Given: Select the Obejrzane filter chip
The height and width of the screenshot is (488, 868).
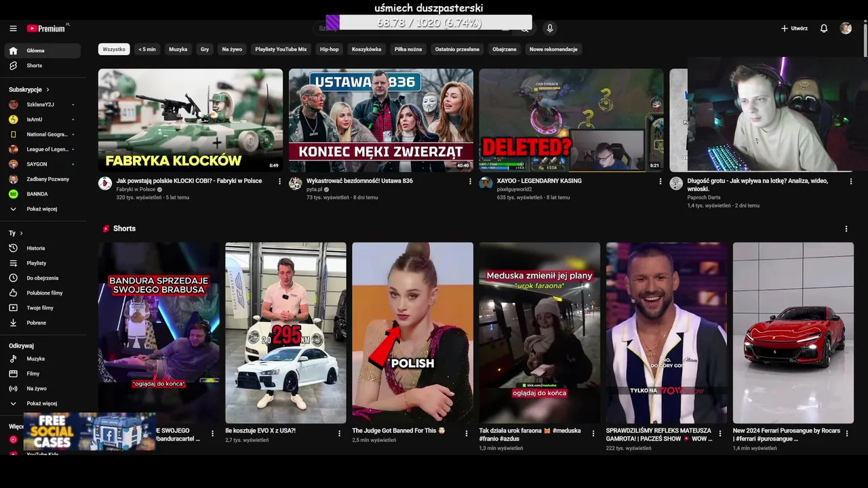Looking at the screenshot, I should (x=505, y=49).
